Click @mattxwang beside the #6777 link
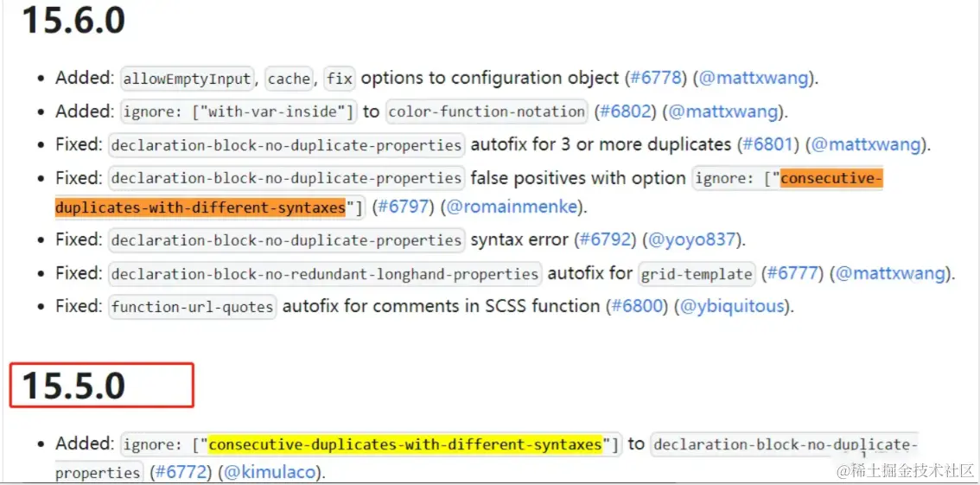 (x=891, y=273)
